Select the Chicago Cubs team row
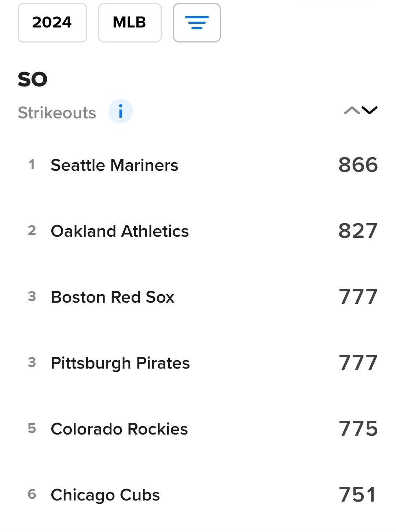 click(x=105, y=495)
